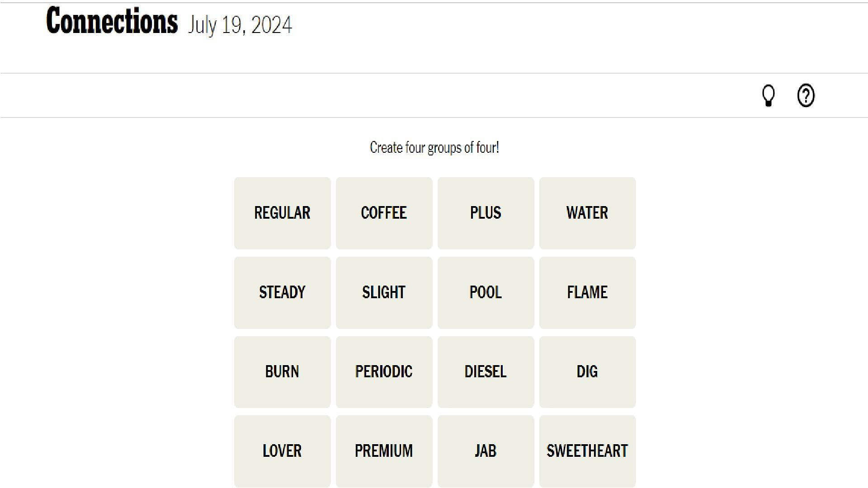Select the DIESEL tile
Image resolution: width=868 pixels, height=488 pixels.
coord(485,372)
